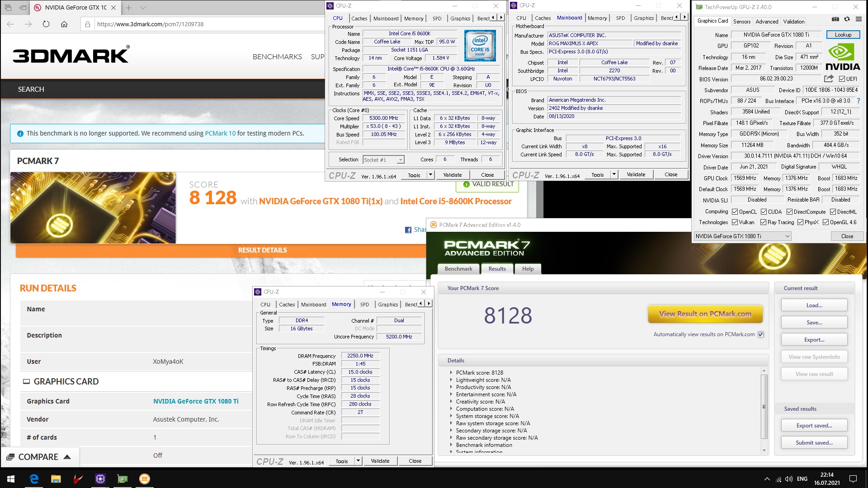Click the browser forward arrow
This screenshot has height=488, width=868.
(x=28, y=24)
